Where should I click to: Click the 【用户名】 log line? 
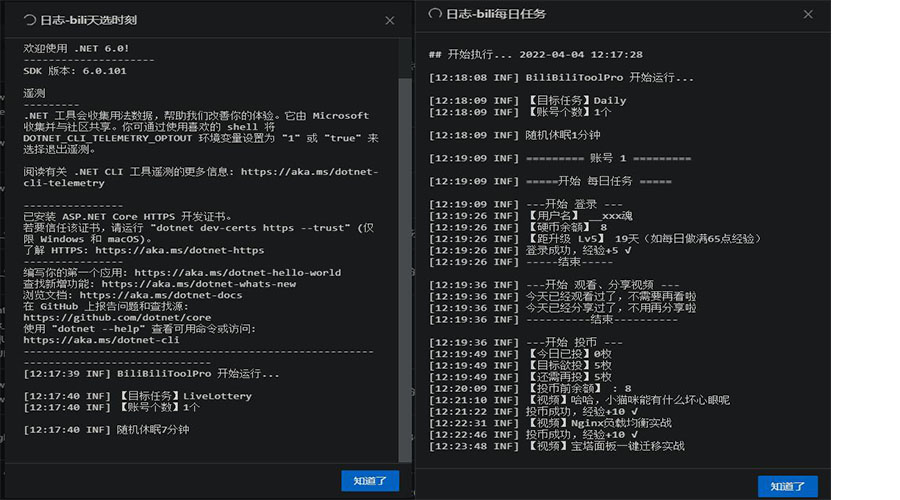(x=531, y=216)
